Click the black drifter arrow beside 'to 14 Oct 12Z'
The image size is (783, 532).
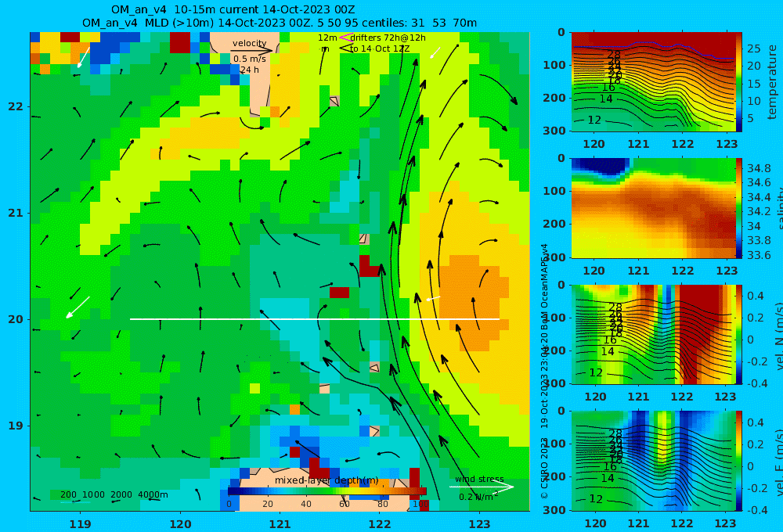click(345, 49)
